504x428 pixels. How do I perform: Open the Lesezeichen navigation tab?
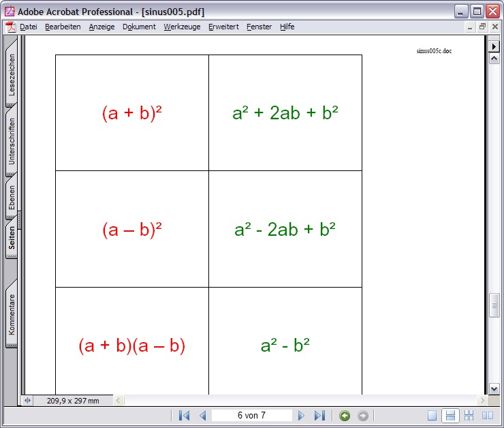pos(12,74)
